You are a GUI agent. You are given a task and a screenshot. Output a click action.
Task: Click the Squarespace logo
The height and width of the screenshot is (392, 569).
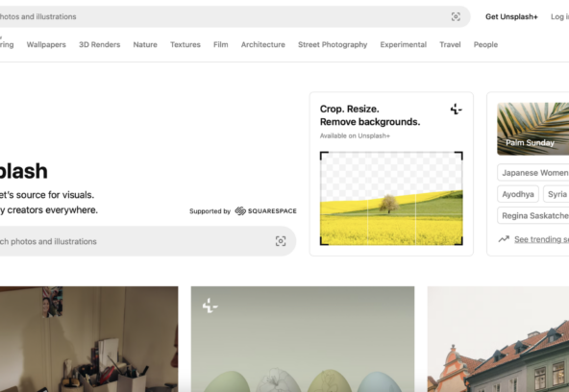tap(265, 211)
